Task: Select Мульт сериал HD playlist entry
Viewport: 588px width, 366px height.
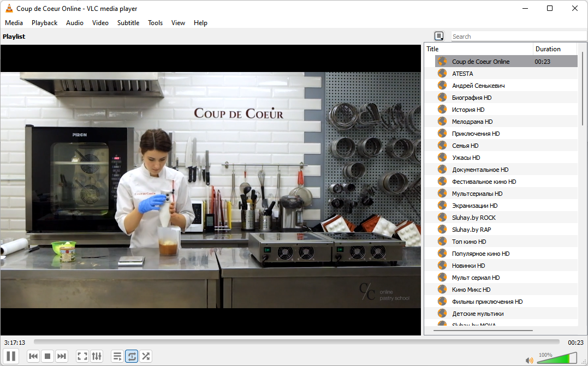Action: point(506,277)
